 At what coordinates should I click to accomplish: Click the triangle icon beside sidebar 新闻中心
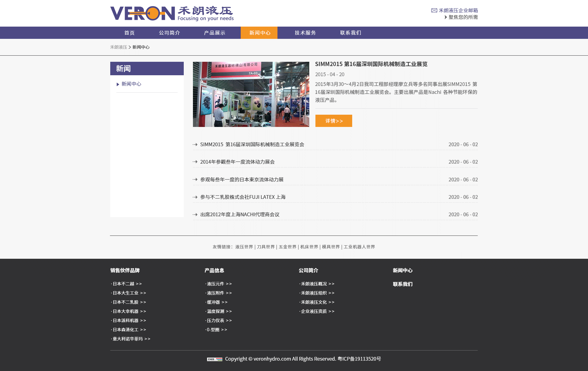tap(118, 84)
